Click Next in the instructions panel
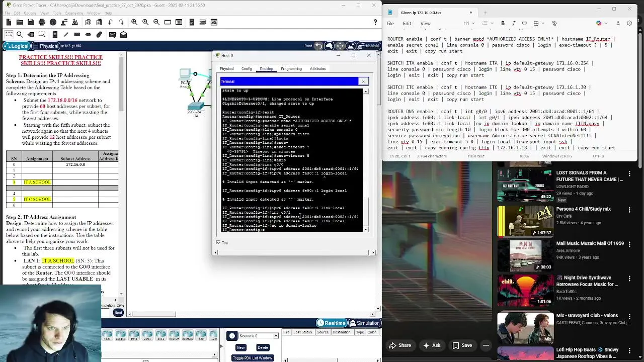This screenshot has width=644, height=362. click(x=118, y=313)
